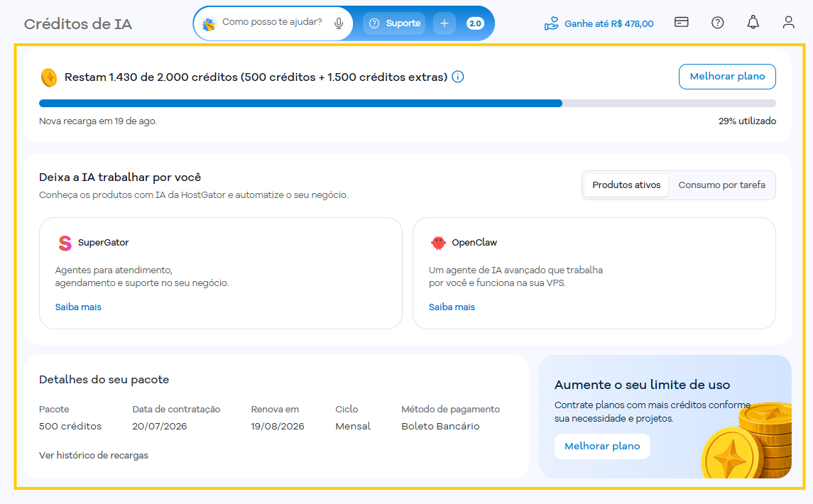This screenshot has height=504, width=813.
Task: Click the 2.0 version badge
Action: 475,23
